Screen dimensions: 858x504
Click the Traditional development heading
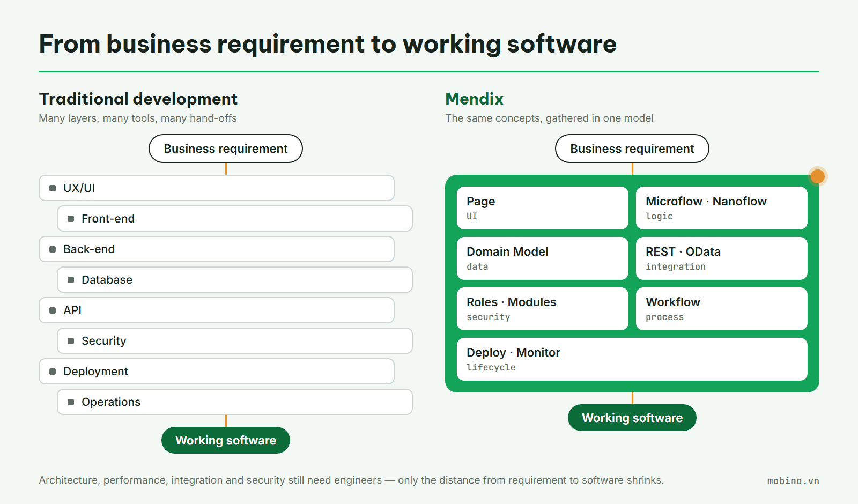pos(138,99)
